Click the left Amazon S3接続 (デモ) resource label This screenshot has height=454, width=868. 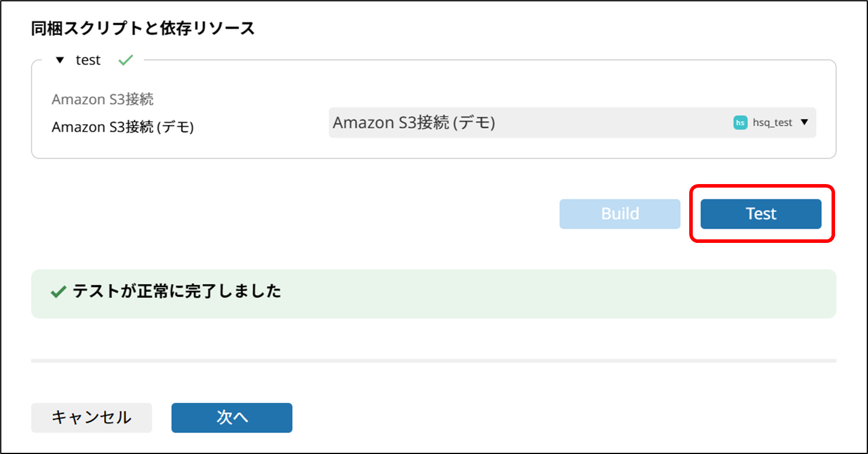pos(123,126)
